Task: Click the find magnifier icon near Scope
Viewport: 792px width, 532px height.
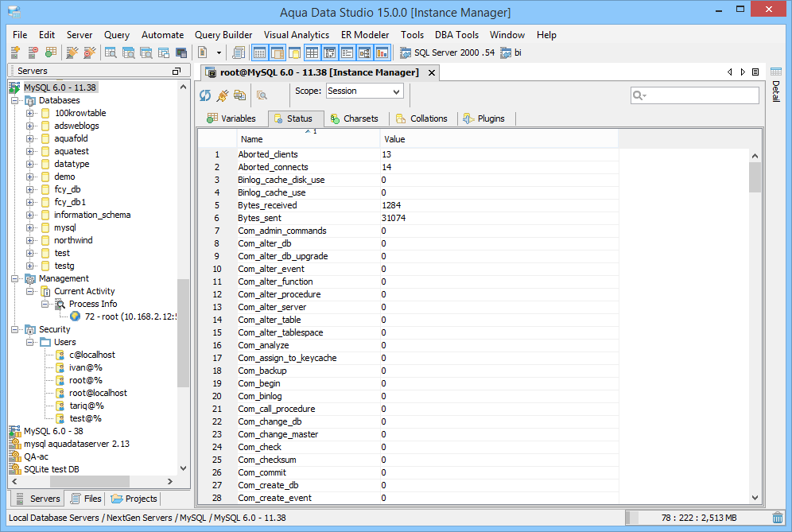Action: point(262,95)
